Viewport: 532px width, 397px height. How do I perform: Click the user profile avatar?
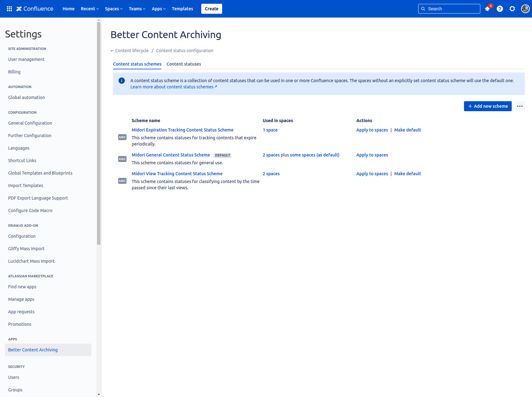[x=525, y=9]
